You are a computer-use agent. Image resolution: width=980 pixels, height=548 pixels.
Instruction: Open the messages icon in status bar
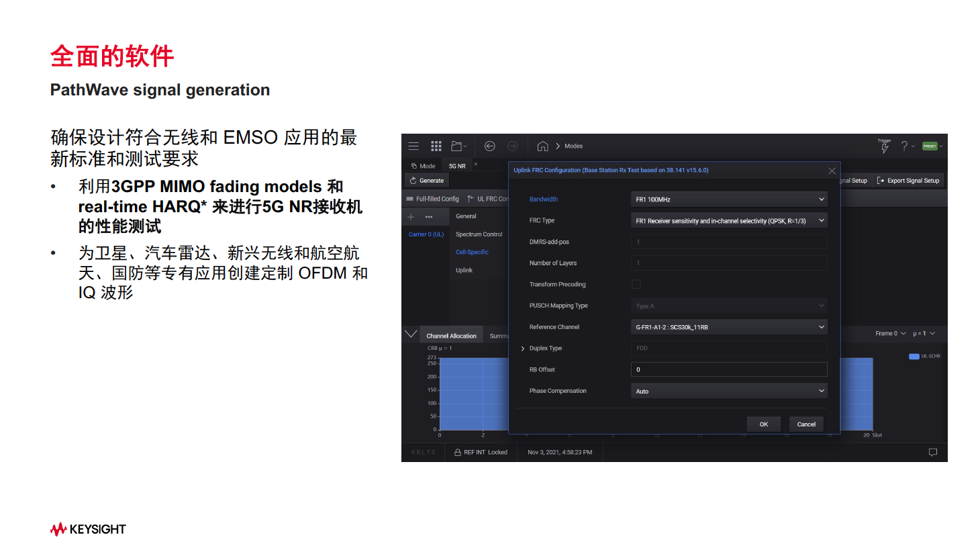click(932, 452)
